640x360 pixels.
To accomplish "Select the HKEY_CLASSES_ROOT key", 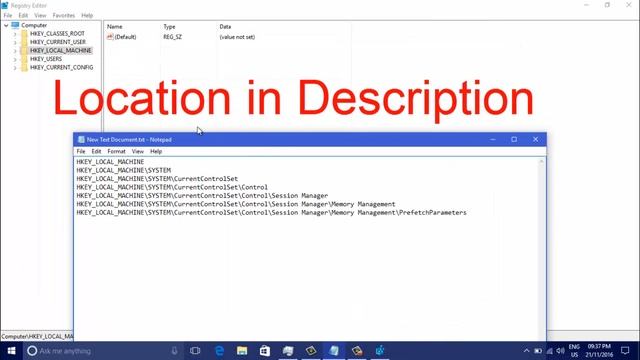I will [x=57, y=33].
